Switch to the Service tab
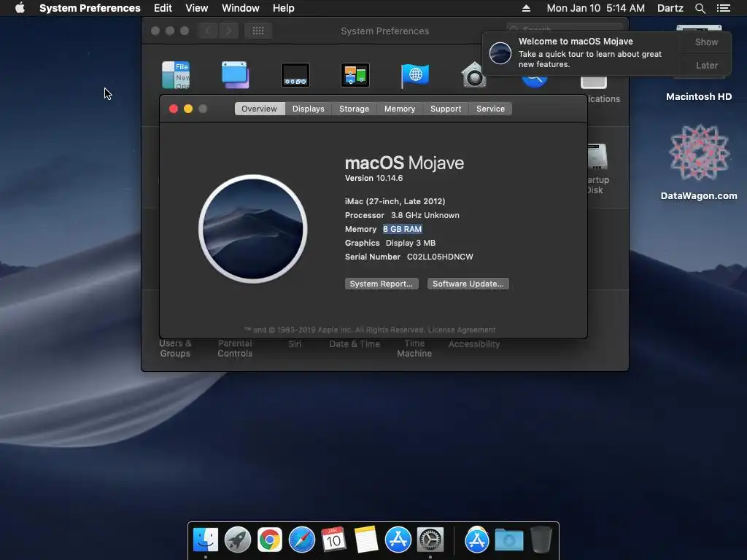 click(490, 109)
